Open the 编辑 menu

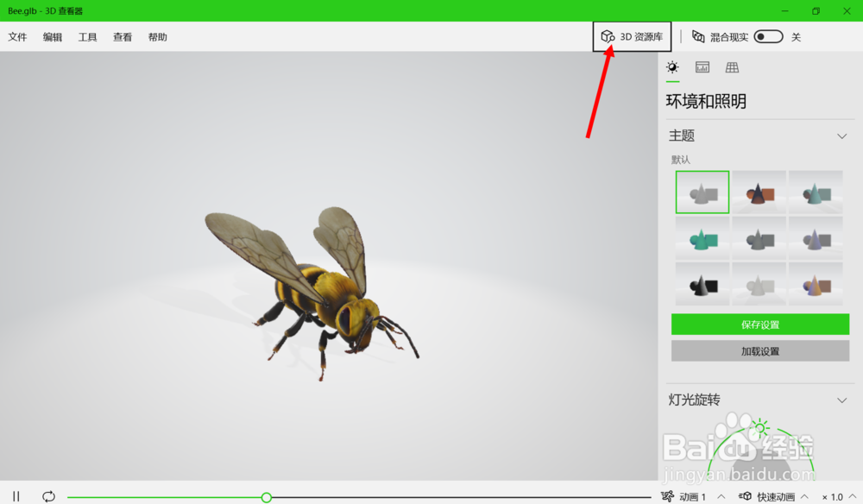pyautogui.click(x=53, y=37)
